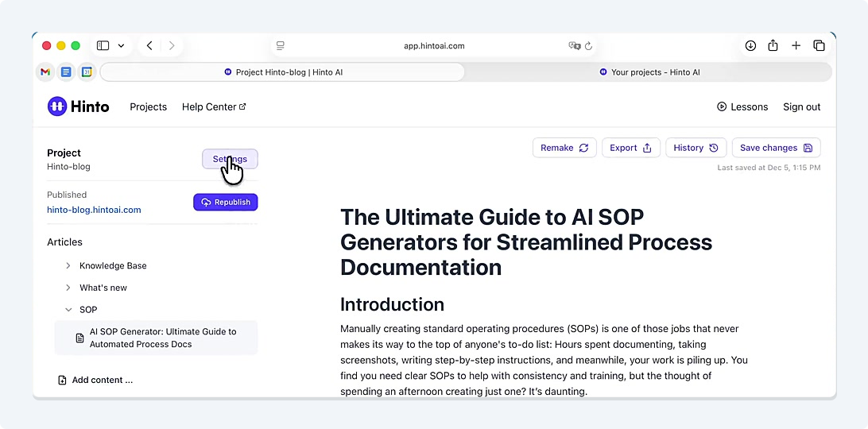Click the Safari sidebar toggle icon
The image size is (868, 429).
point(103,46)
